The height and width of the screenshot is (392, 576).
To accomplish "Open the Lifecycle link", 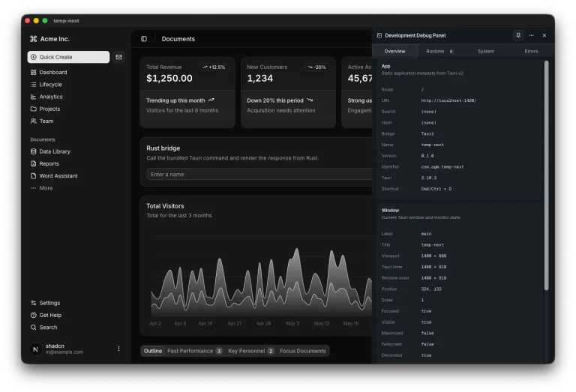I will click(x=77, y=85).
